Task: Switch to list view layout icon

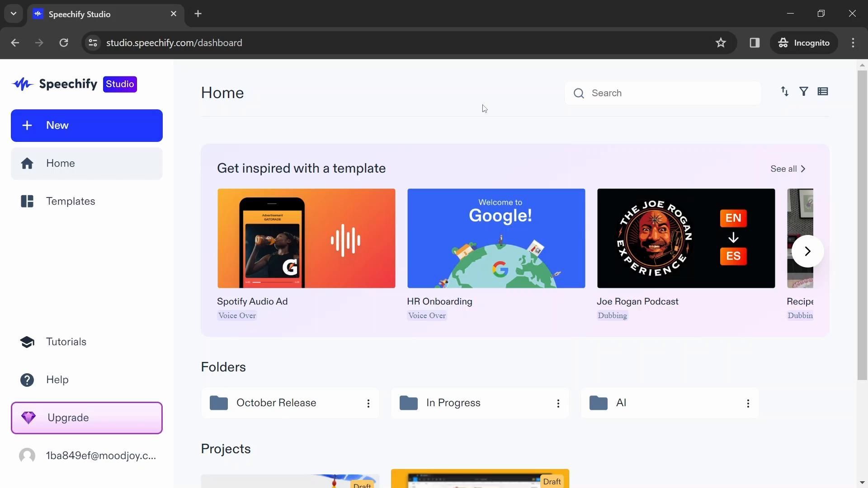Action: click(x=823, y=92)
